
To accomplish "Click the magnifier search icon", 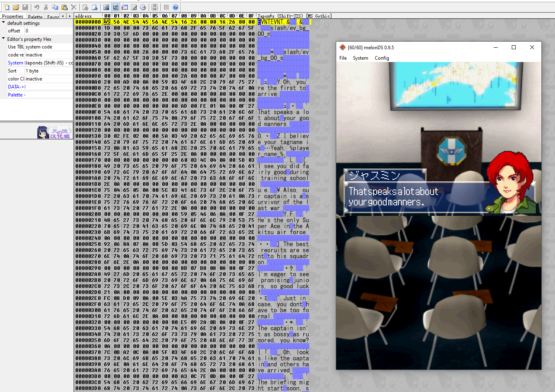I will pos(143,7).
